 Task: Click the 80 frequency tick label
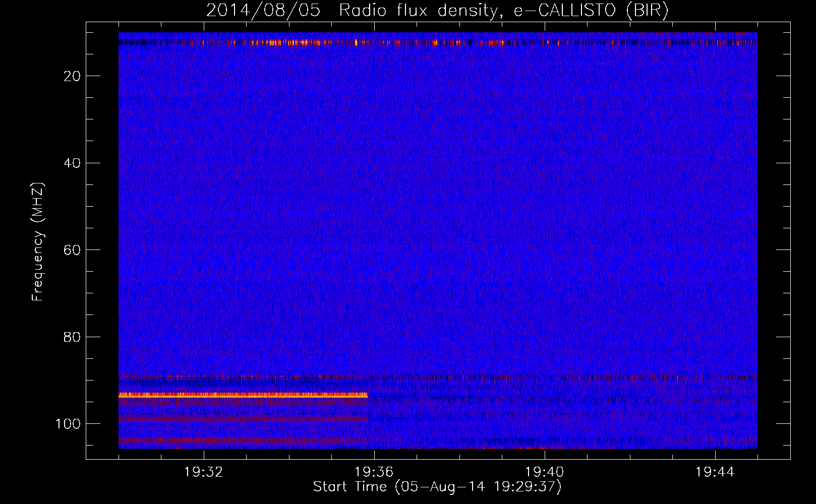73,337
